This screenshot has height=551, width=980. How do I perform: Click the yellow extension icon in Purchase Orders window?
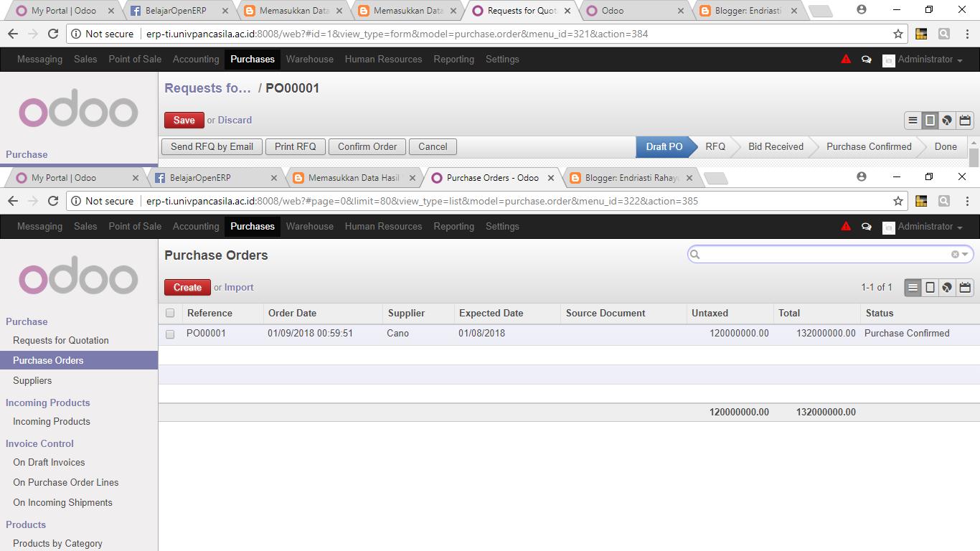pyautogui.click(x=922, y=201)
